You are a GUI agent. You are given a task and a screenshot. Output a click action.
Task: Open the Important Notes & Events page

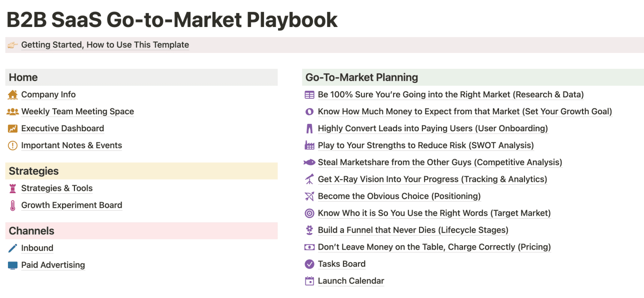pyautogui.click(x=71, y=145)
